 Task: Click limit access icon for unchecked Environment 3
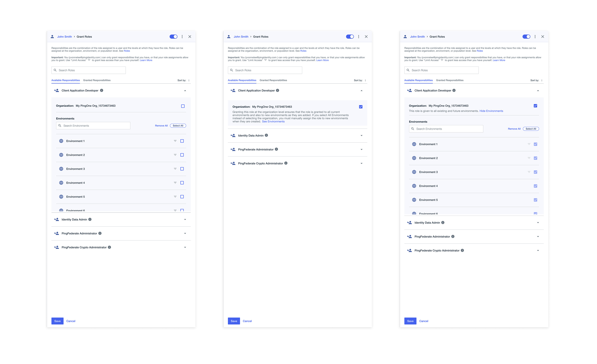(175, 169)
